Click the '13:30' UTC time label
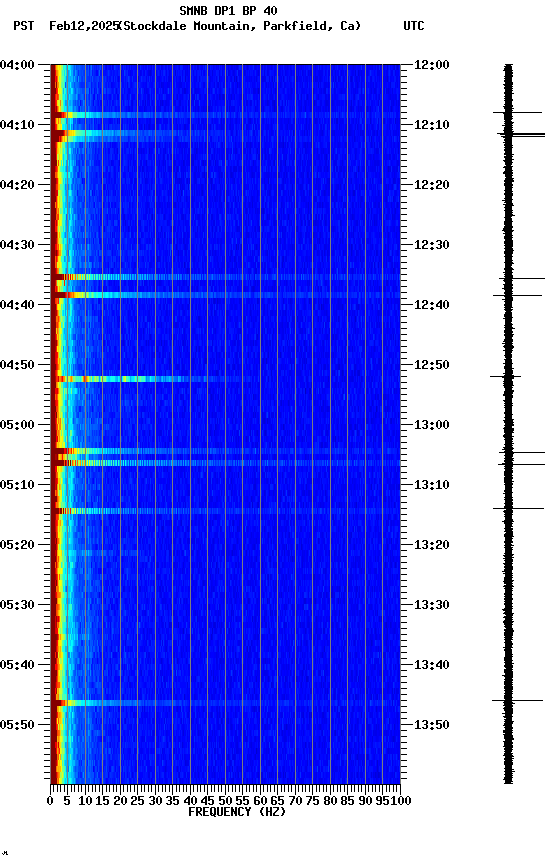The width and height of the screenshot is (552, 864). [x=432, y=606]
